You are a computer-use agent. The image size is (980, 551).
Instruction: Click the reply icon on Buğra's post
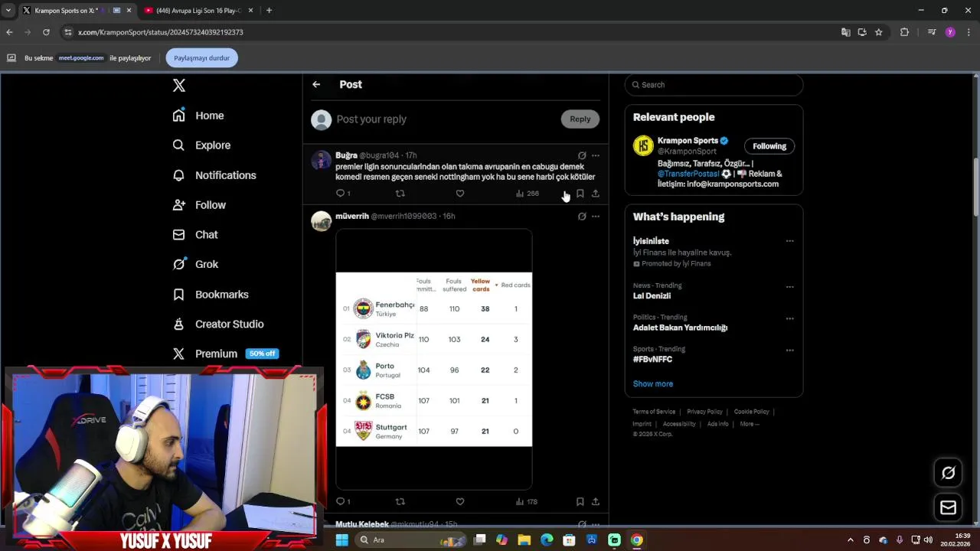point(341,194)
